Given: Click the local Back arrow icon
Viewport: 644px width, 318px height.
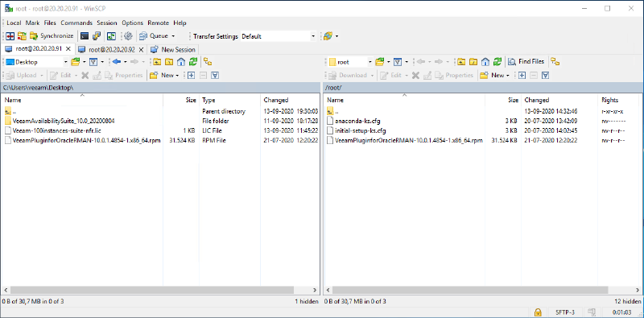Looking at the screenshot, I should (x=117, y=62).
